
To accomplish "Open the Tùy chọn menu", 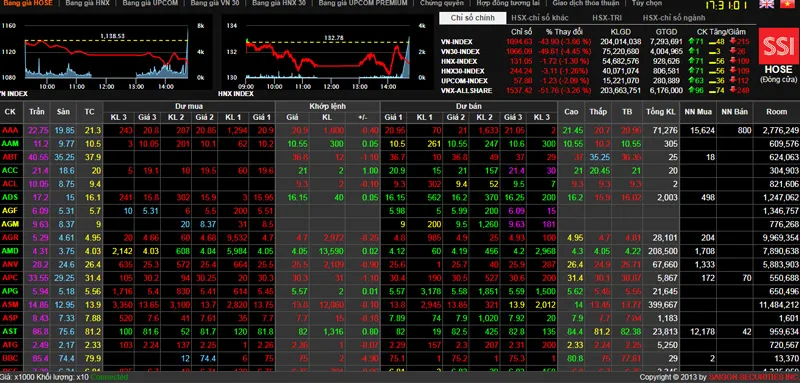I will pyautogui.click(x=646, y=3).
